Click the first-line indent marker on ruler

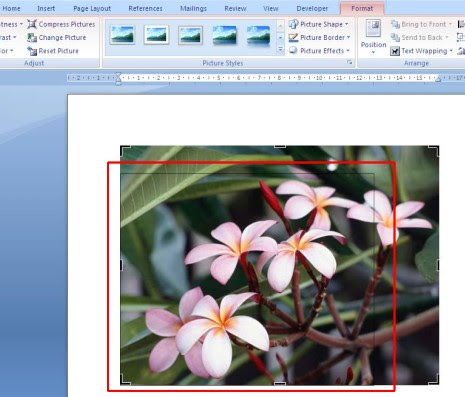click(118, 75)
